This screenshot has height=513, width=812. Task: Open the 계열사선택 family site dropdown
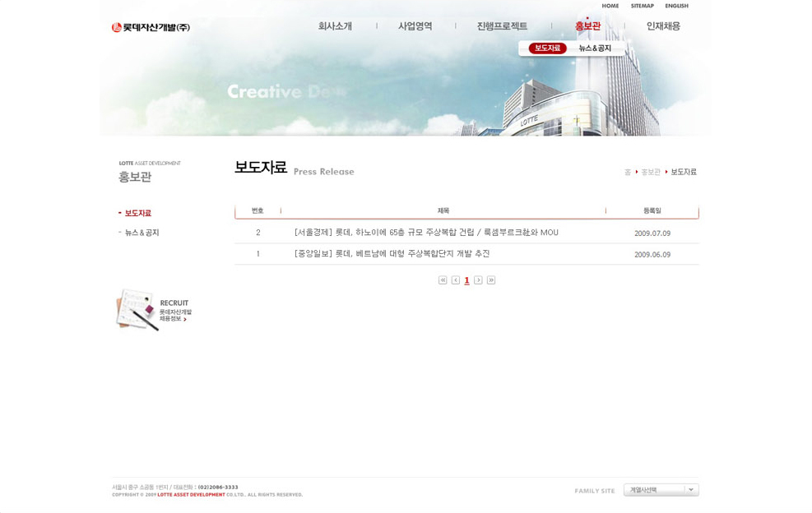[x=661, y=490]
